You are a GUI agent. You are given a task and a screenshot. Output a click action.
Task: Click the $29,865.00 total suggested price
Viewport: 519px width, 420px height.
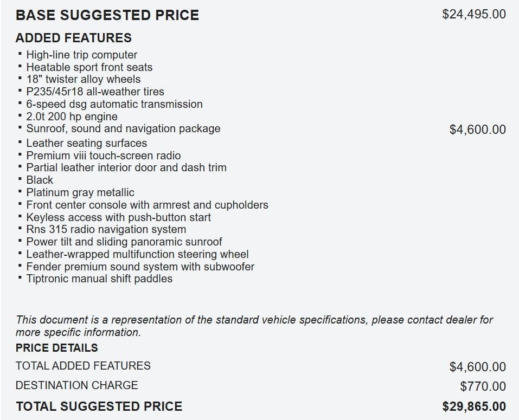pos(473,406)
